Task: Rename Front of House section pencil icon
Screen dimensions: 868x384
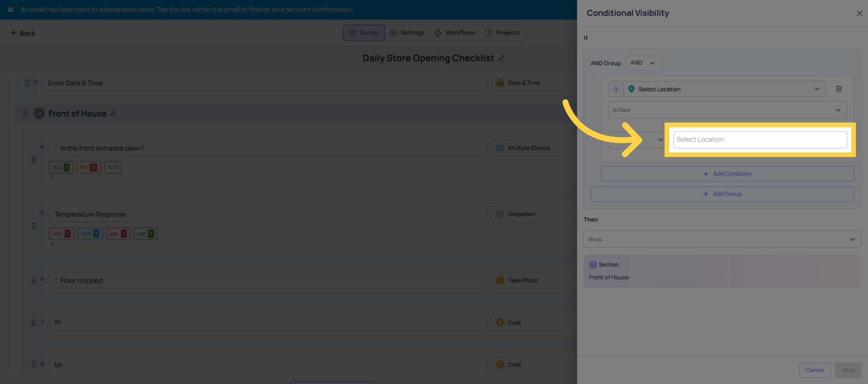Action: click(x=113, y=113)
